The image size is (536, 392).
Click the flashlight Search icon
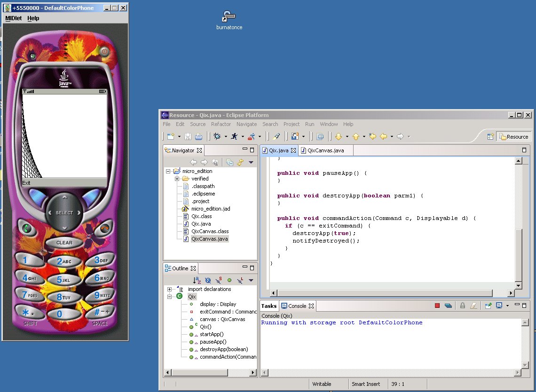tap(276, 136)
